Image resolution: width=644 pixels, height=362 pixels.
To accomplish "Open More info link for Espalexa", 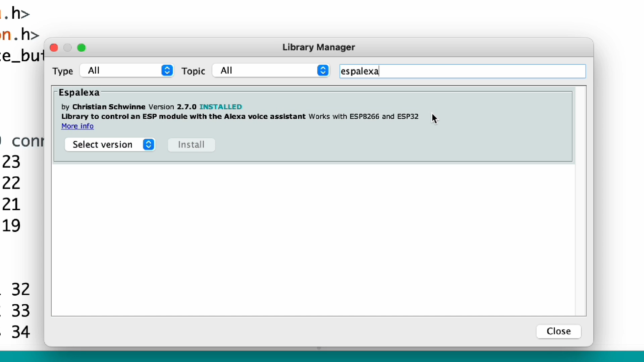I will pos(77,126).
